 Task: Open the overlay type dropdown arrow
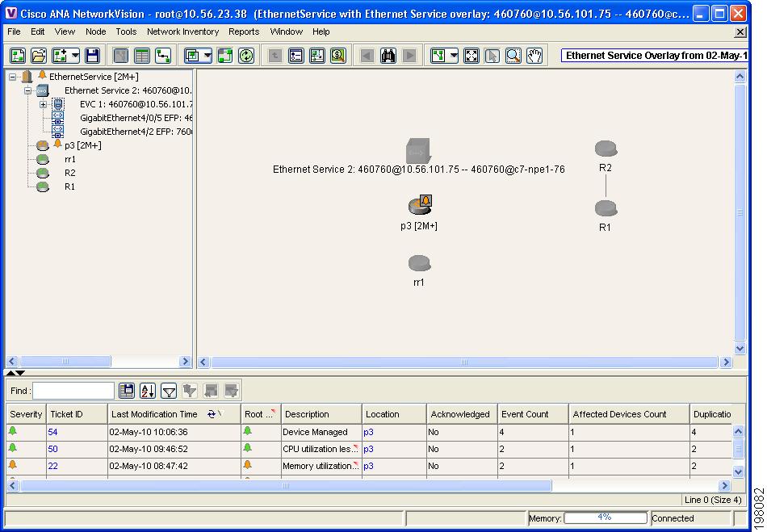coord(207,55)
